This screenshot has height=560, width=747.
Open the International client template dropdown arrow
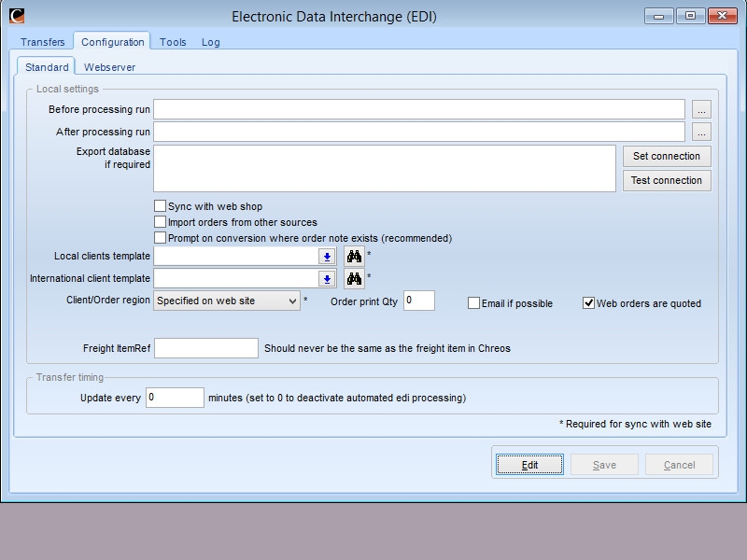click(327, 278)
